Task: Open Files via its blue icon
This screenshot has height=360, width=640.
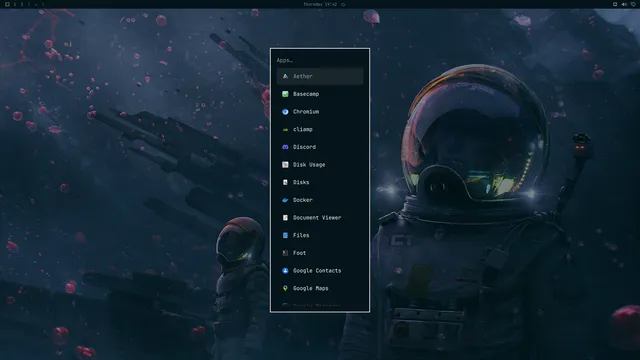Action: click(285, 235)
